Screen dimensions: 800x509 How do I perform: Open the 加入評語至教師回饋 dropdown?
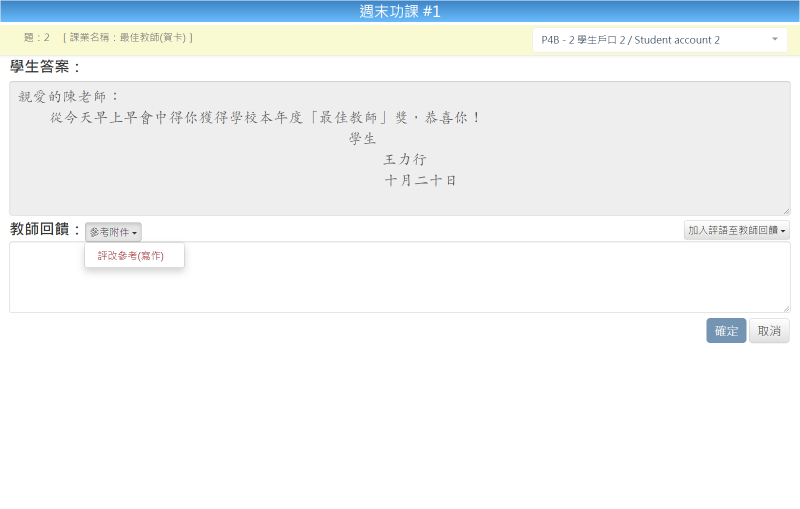point(737,231)
